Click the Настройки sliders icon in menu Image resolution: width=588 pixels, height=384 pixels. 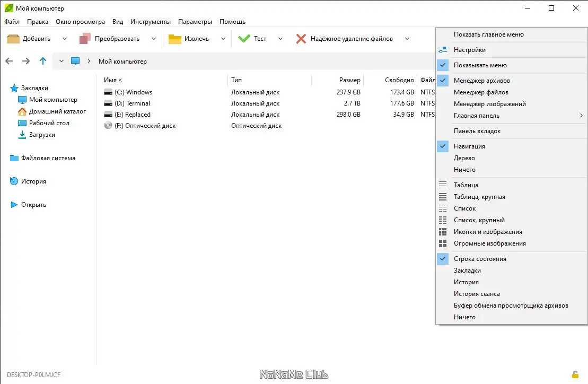tap(443, 49)
